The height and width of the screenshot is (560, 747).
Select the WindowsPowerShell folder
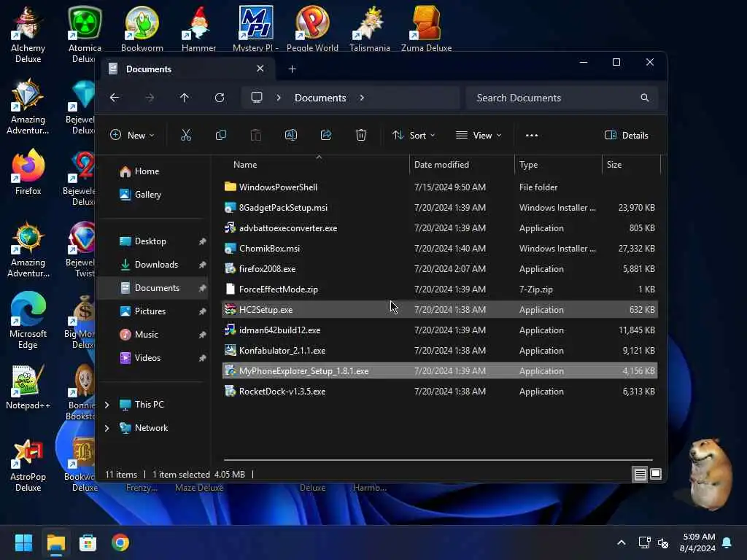click(440, 187)
